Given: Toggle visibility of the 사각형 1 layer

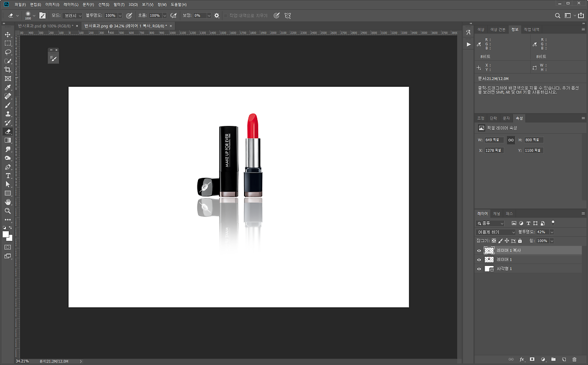Looking at the screenshot, I should point(479,269).
